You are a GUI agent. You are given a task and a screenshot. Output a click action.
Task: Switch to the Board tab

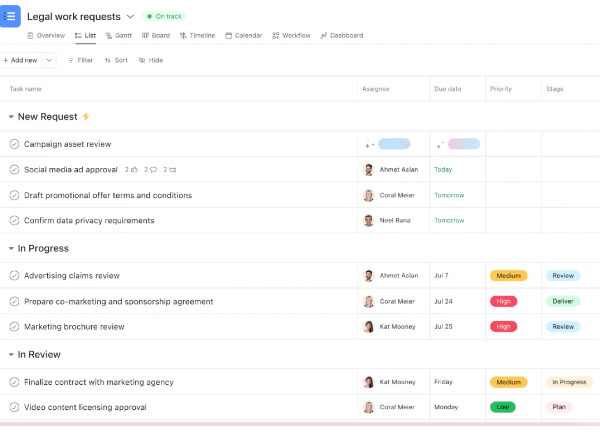[156, 36]
